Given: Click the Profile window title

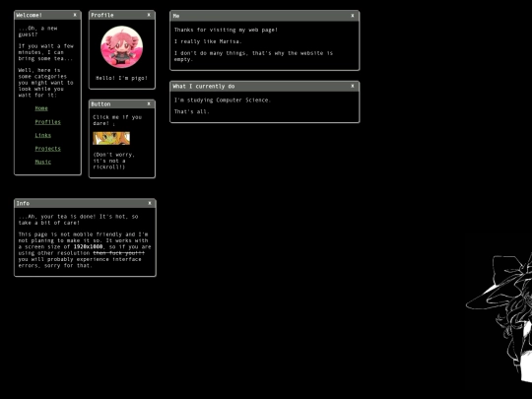Looking at the screenshot, I should (102, 15).
